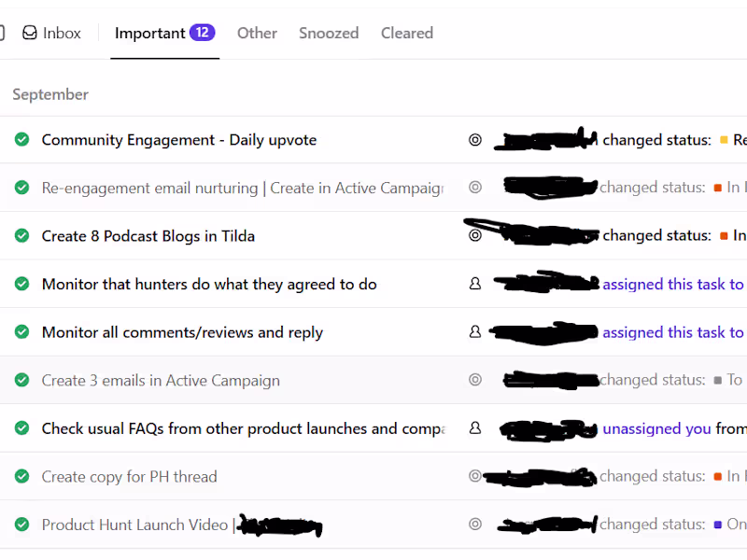Click assignee person icon on Monitor that hunters row
Screen dimensions: 747x560
[x=475, y=284]
